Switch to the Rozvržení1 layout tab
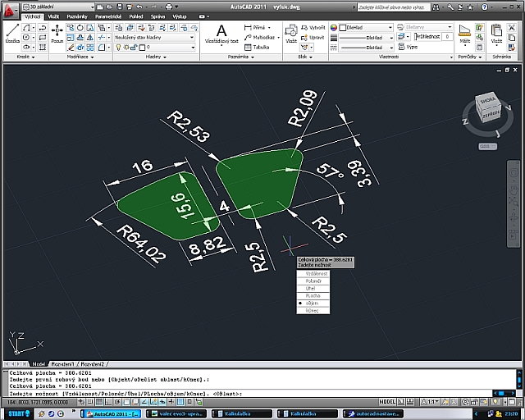Image resolution: width=525 pixels, height=420 pixels. coord(62,363)
